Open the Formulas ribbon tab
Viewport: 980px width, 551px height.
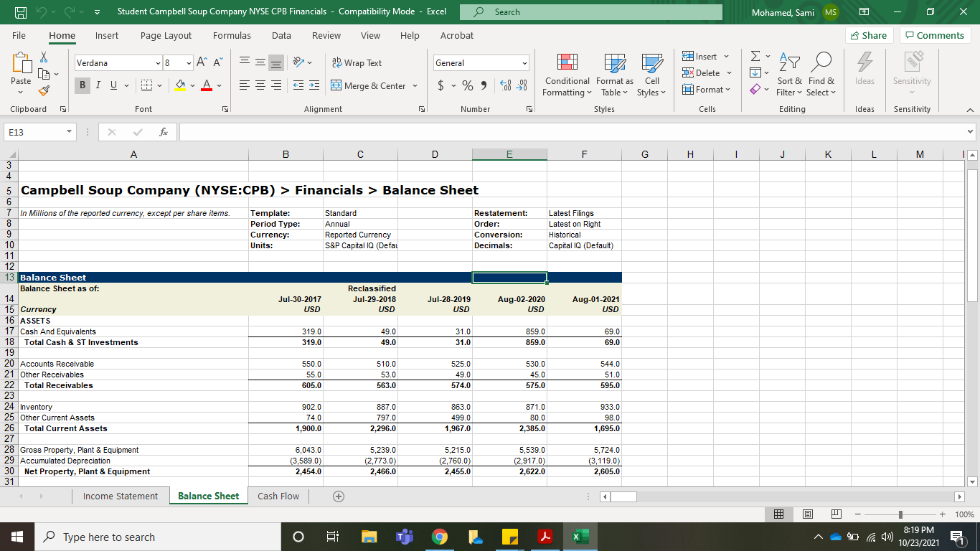[x=232, y=35]
